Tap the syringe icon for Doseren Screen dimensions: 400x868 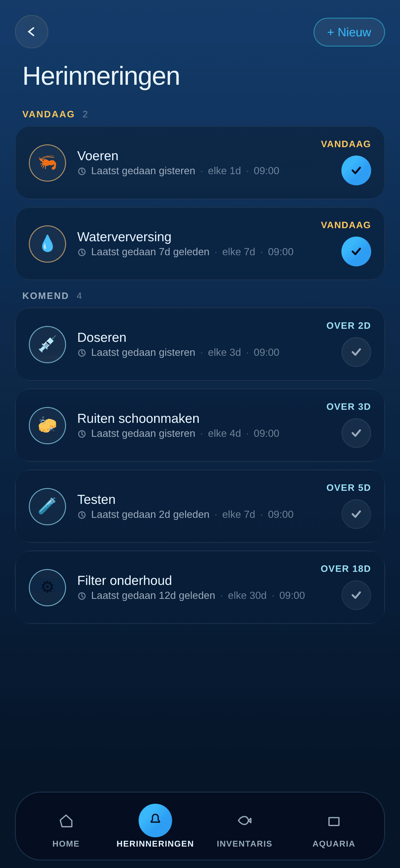47,344
